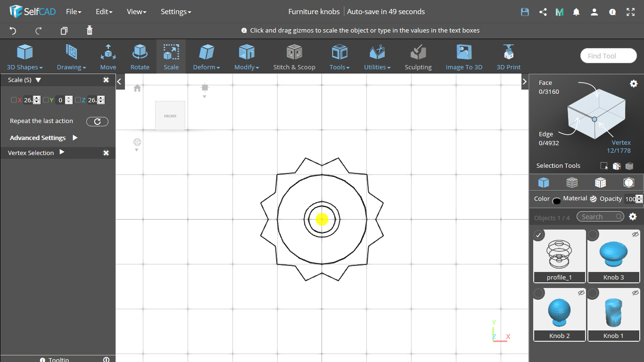Click the Copy object icon
The height and width of the screenshot is (362, 644).
coord(64,31)
